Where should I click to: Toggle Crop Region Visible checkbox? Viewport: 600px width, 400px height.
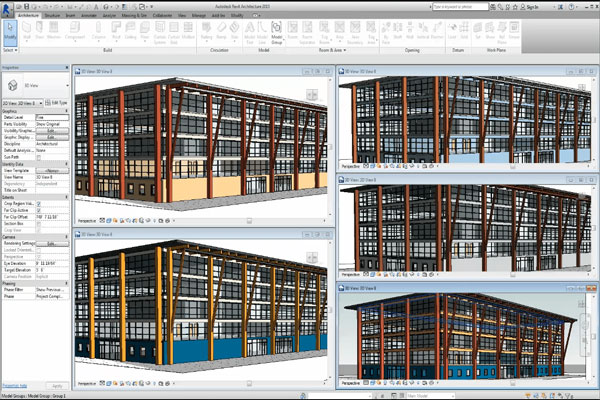(38, 204)
